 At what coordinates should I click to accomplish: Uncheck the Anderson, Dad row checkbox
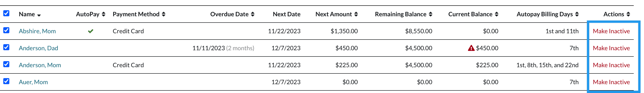click(6, 47)
